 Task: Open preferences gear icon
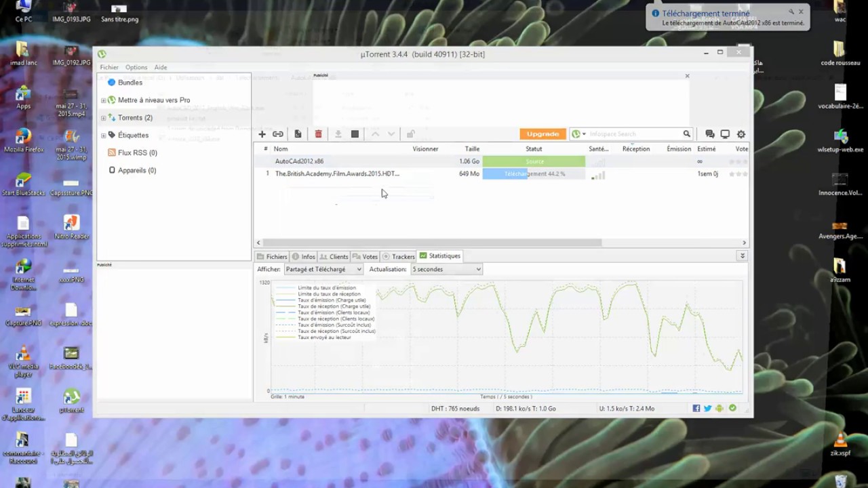(741, 134)
